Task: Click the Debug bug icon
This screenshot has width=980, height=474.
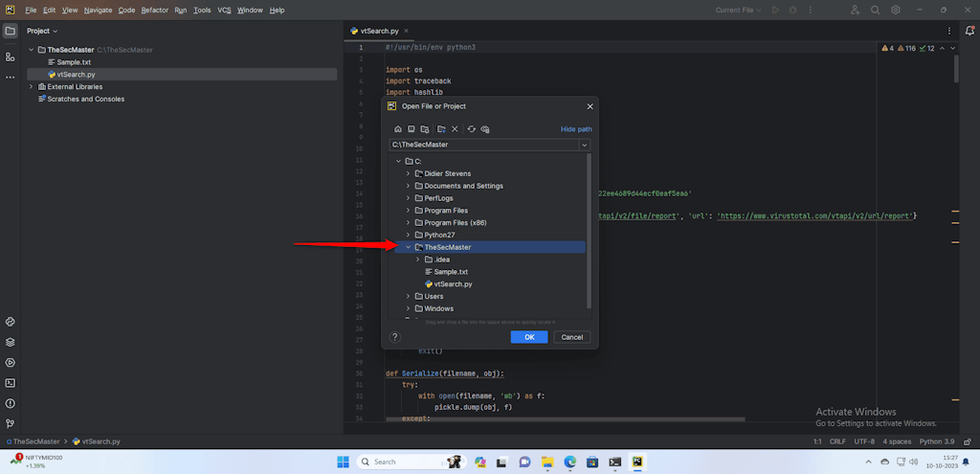Action: pos(793,10)
